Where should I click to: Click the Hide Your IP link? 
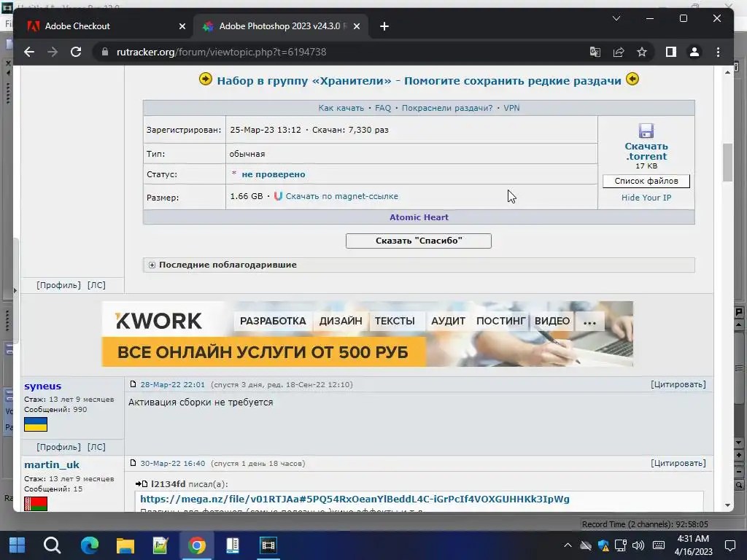click(x=646, y=198)
